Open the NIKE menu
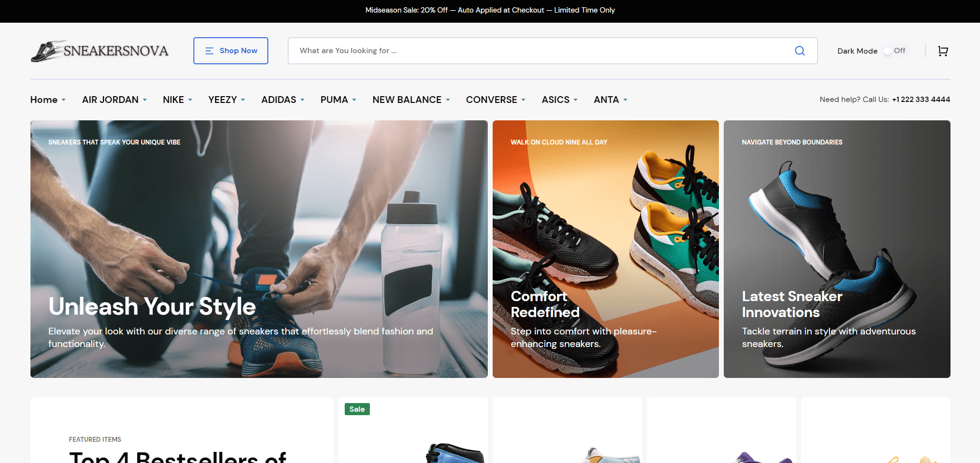The height and width of the screenshot is (463, 980). pyautogui.click(x=174, y=100)
